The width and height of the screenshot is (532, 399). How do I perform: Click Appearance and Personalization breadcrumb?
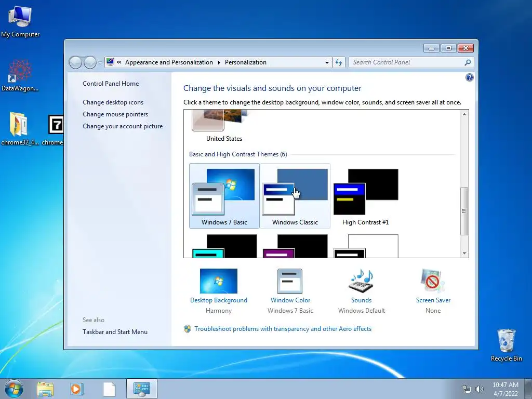[x=169, y=62]
